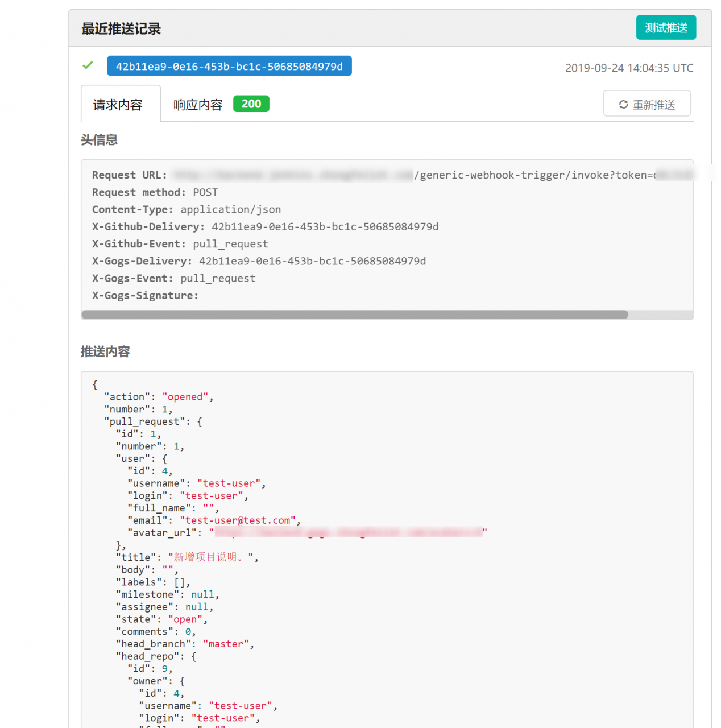Switch to the 请求内容 tab
Screen dimensions: 721x728
click(x=121, y=105)
